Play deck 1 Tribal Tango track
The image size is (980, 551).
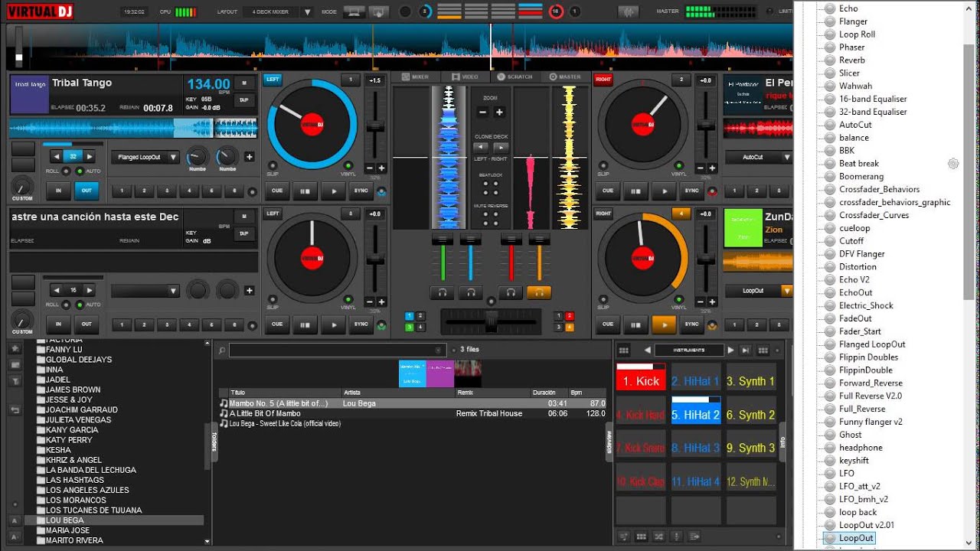(332, 191)
